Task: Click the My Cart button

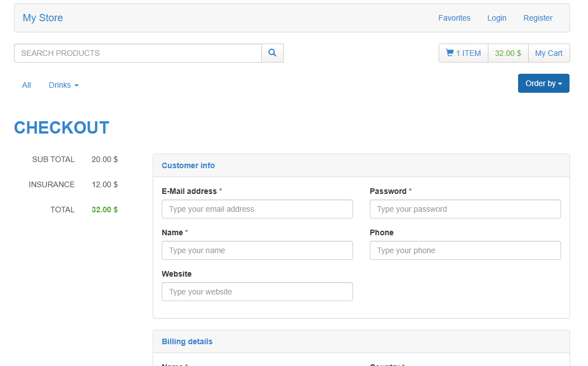Action: 549,53
